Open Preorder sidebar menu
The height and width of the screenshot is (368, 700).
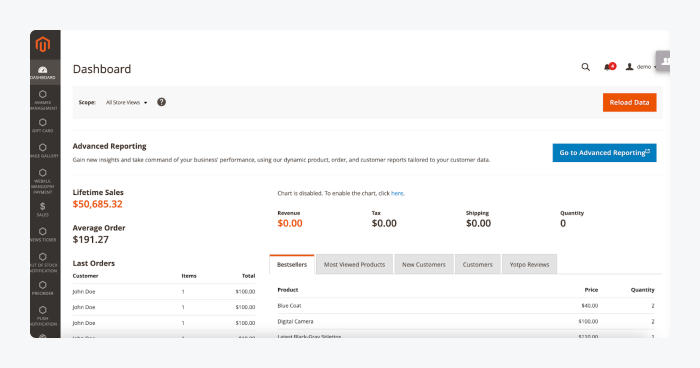pos(43,288)
